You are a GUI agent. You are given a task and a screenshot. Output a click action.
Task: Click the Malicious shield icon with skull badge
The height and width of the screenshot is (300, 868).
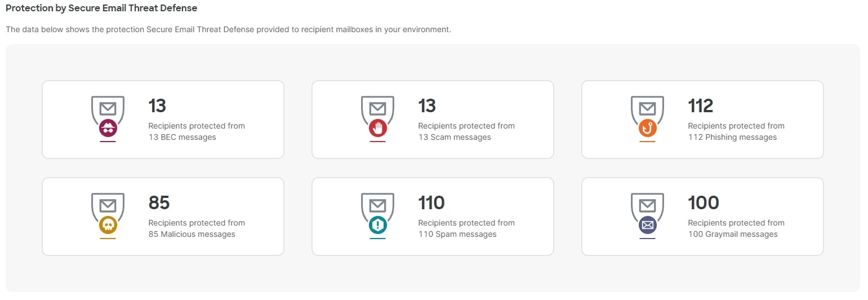(108, 215)
